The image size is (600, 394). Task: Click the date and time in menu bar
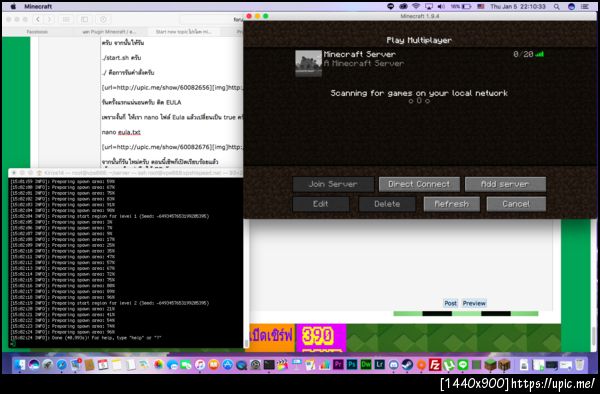click(518, 7)
